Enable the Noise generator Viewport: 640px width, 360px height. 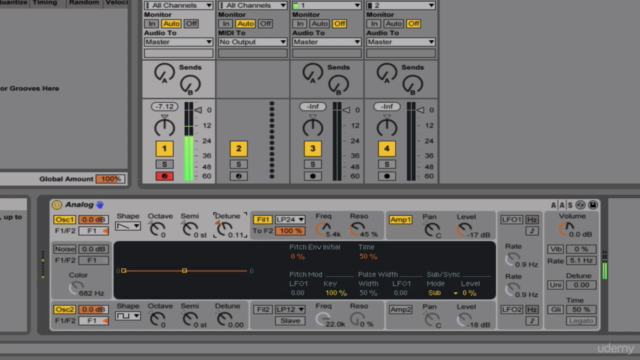(64, 249)
